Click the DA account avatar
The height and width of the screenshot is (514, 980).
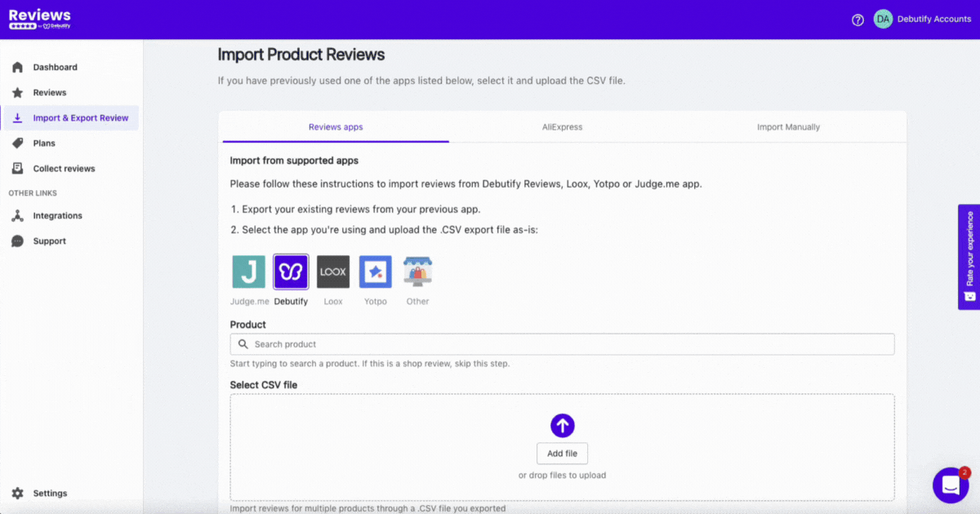coord(883,19)
